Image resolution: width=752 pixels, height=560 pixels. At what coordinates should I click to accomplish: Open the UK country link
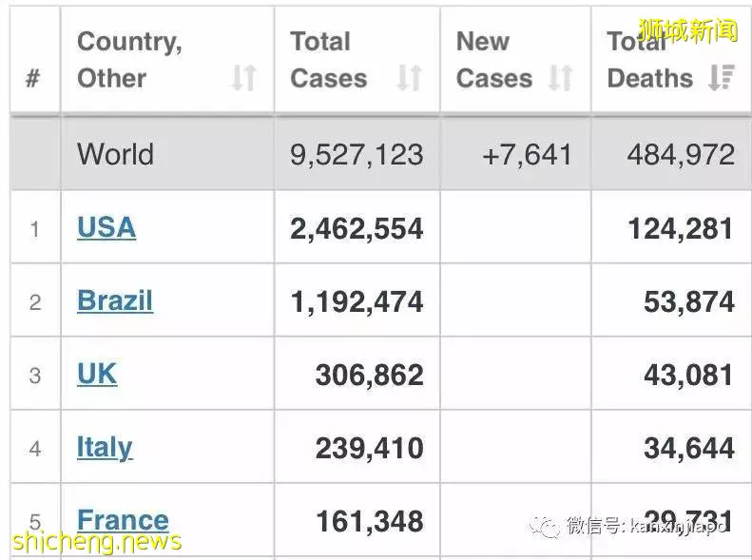point(97,374)
